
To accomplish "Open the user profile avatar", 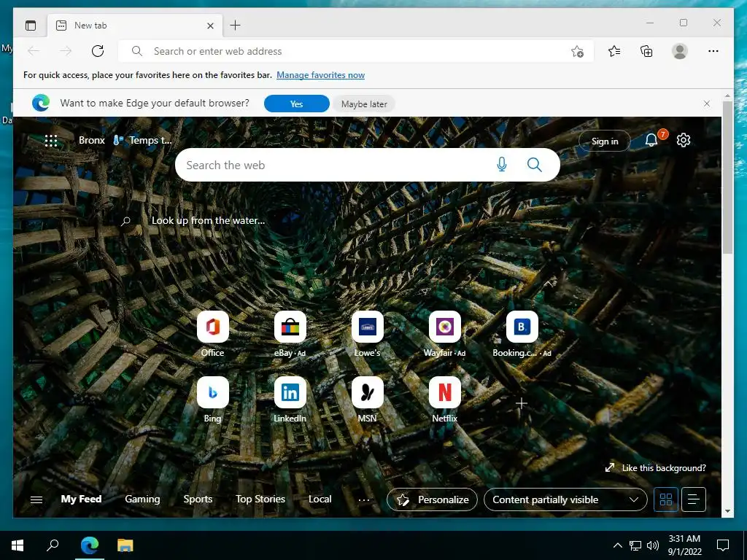I will [x=680, y=51].
